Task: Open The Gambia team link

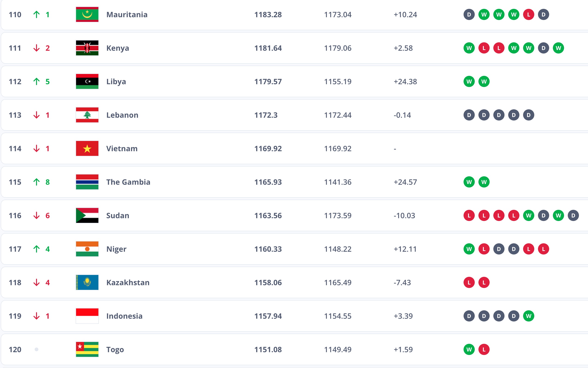Action: [x=128, y=182]
